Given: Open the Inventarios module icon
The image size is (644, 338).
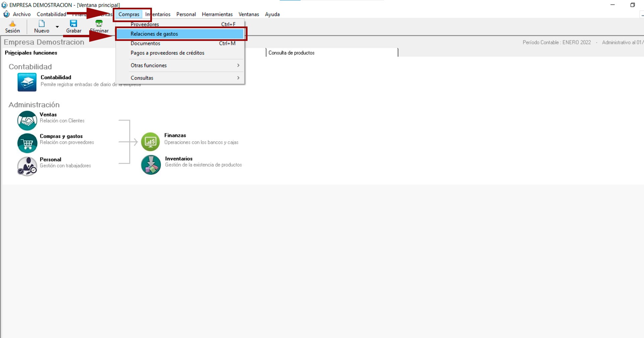Looking at the screenshot, I should point(151,165).
